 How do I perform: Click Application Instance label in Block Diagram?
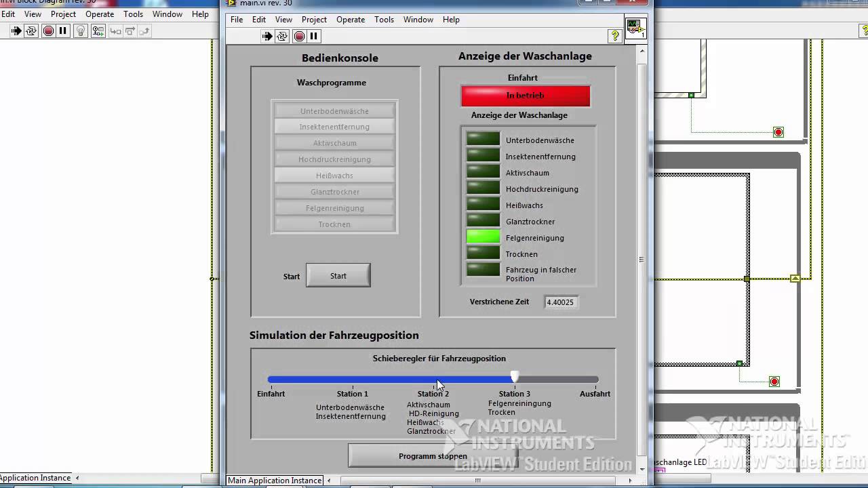35,478
